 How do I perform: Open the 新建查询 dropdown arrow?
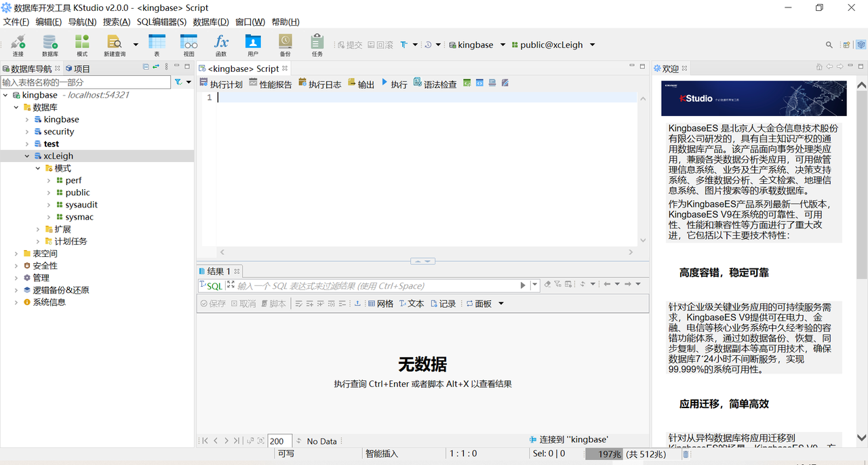136,45
